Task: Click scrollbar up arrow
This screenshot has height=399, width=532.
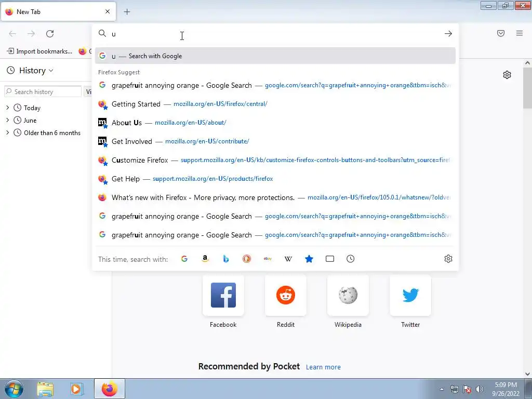Action: point(527,63)
